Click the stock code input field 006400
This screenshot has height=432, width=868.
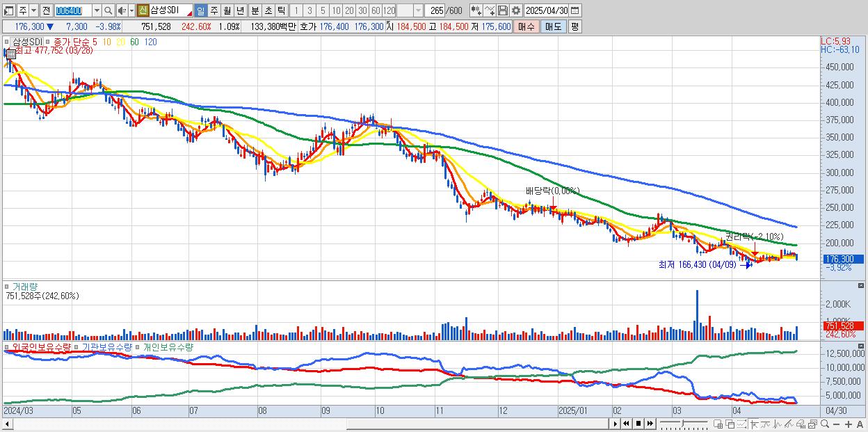(x=72, y=10)
